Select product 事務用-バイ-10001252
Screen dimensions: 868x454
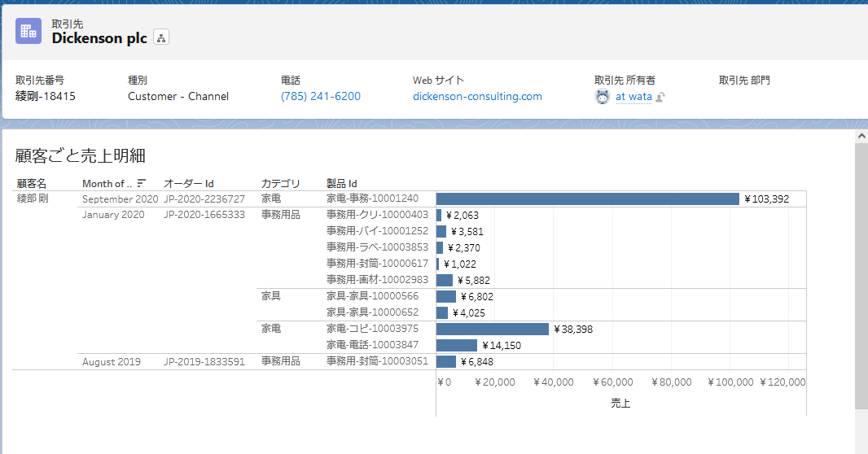tap(378, 230)
